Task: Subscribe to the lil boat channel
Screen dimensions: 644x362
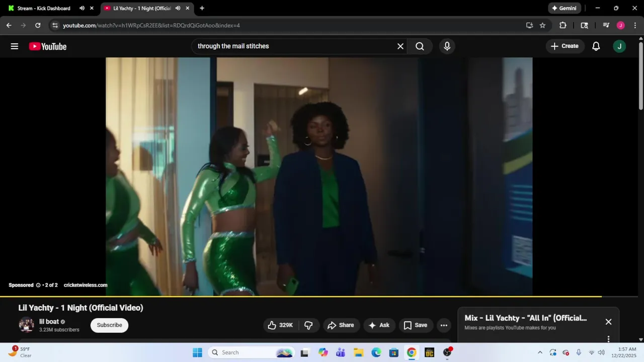Action: coord(109,325)
